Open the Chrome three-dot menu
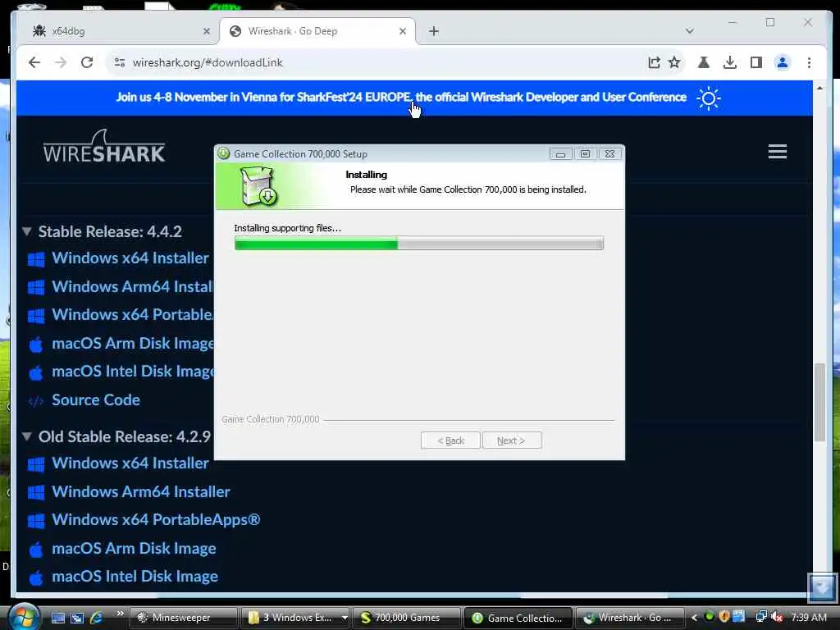The image size is (840, 630). click(809, 62)
